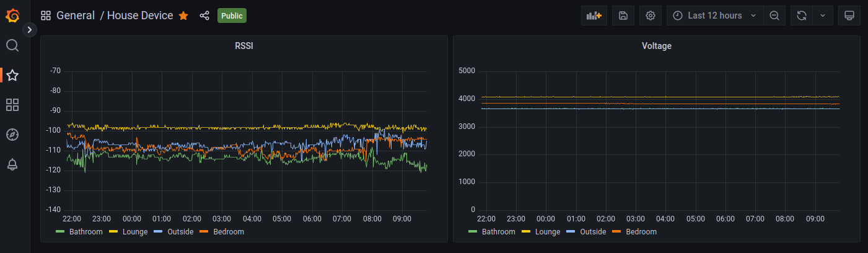Expand the auto-refresh interval dropdown arrow
Screen dimensions: 868x253
tap(822, 16)
